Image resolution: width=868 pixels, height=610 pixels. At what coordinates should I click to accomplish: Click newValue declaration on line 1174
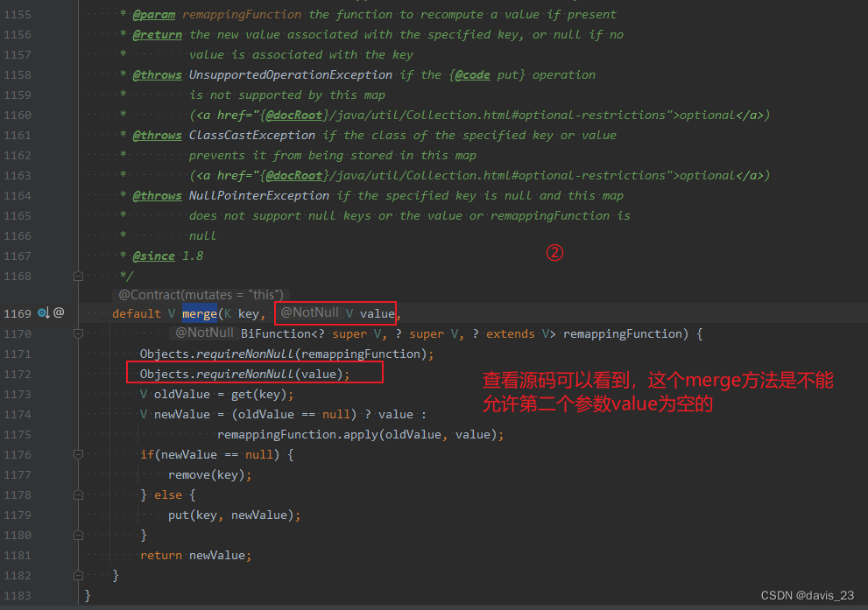coord(182,415)
